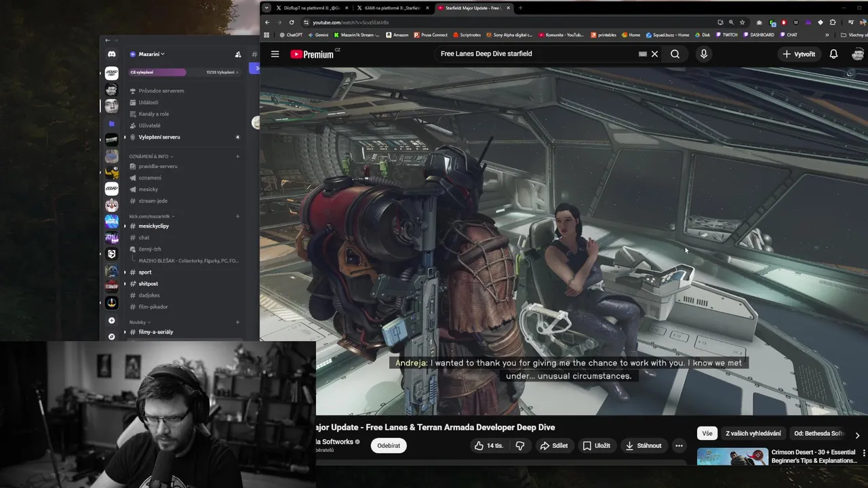Open the blue server folder in Discord
Image resolution: width=868 pixels, height=488 pixels.
(x=112, y=123)
